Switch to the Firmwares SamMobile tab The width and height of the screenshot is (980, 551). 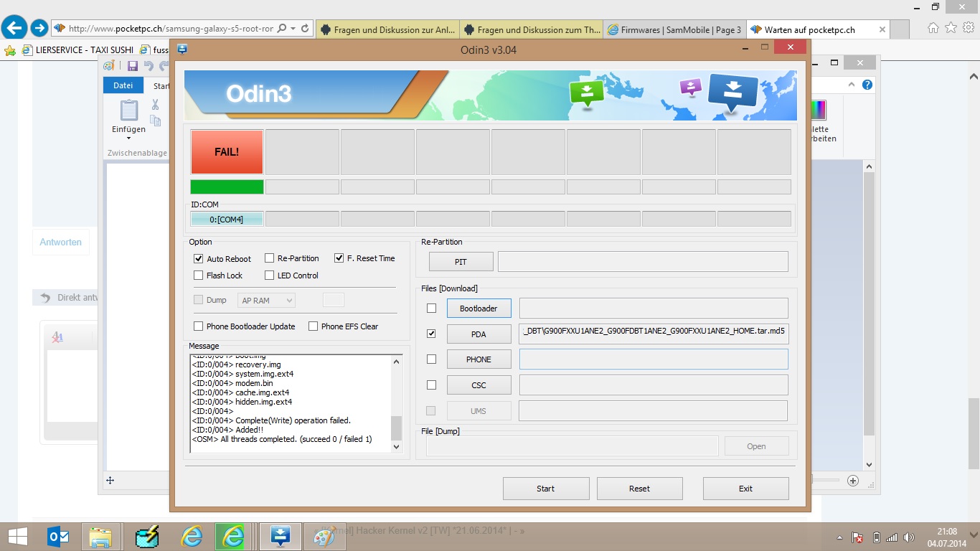pyautogui.click(x=674, y=29)
